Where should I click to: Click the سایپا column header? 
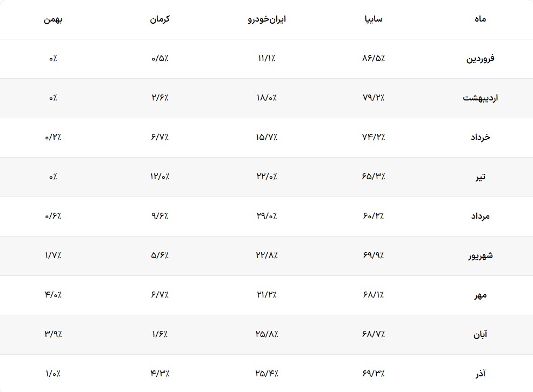click(x=374, y=19)
